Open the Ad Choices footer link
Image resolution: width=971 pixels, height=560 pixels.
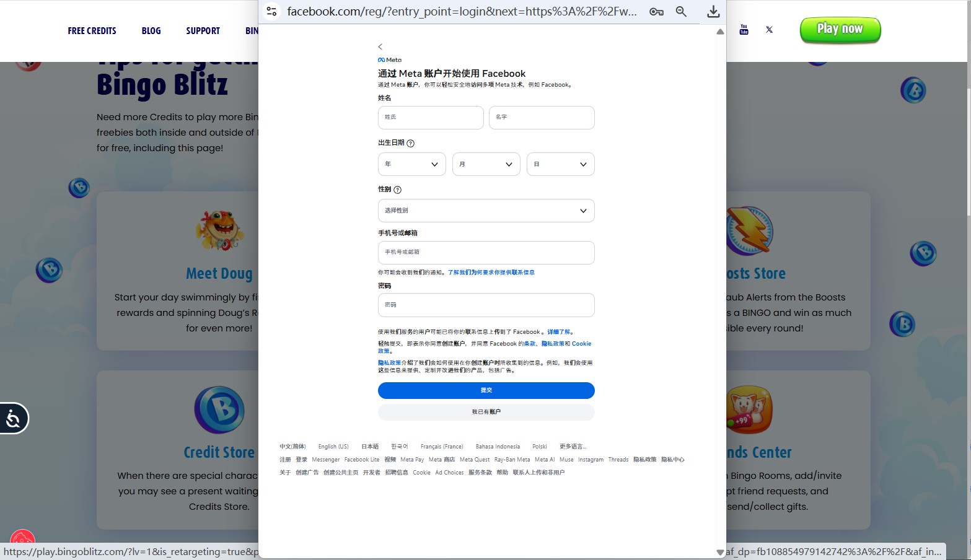449,473
